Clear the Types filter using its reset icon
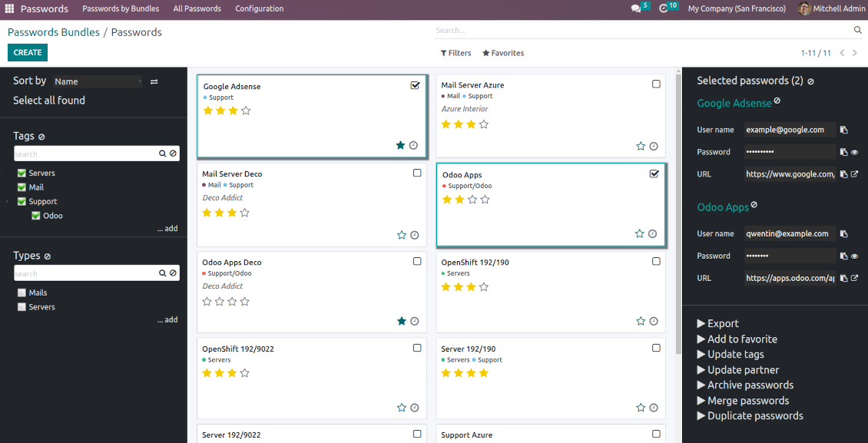The height and width of the screenshot is (443, 868). 48,256
